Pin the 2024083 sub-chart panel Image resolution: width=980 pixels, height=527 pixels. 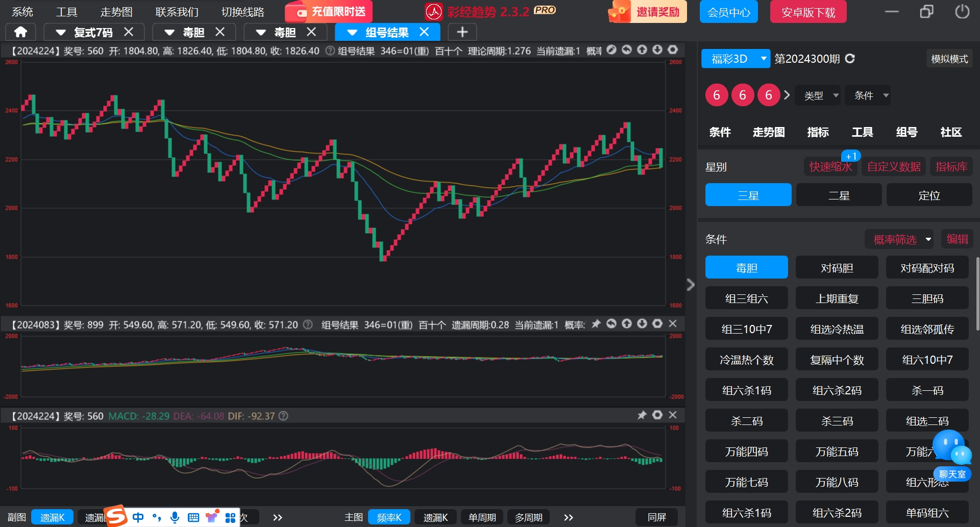point(596,324)
